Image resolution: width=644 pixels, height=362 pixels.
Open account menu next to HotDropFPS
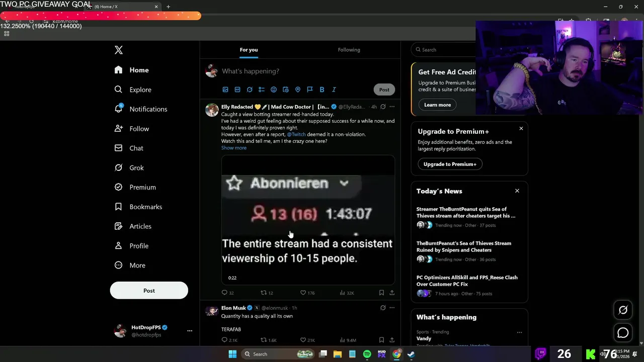[190, 331]
